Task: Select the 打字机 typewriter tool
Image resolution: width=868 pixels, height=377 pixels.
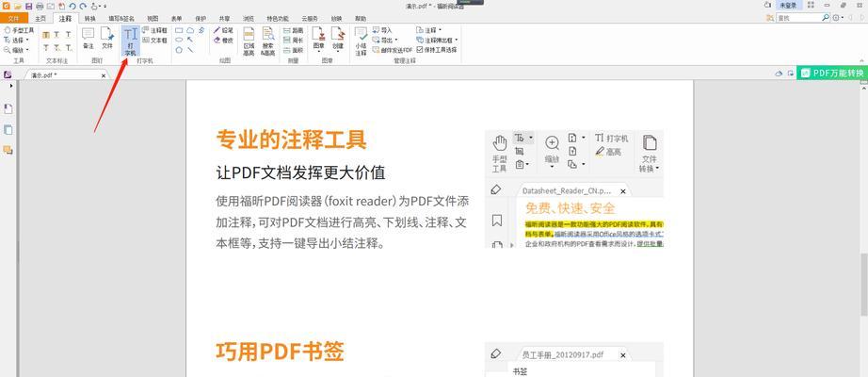Action: point(131,41)
